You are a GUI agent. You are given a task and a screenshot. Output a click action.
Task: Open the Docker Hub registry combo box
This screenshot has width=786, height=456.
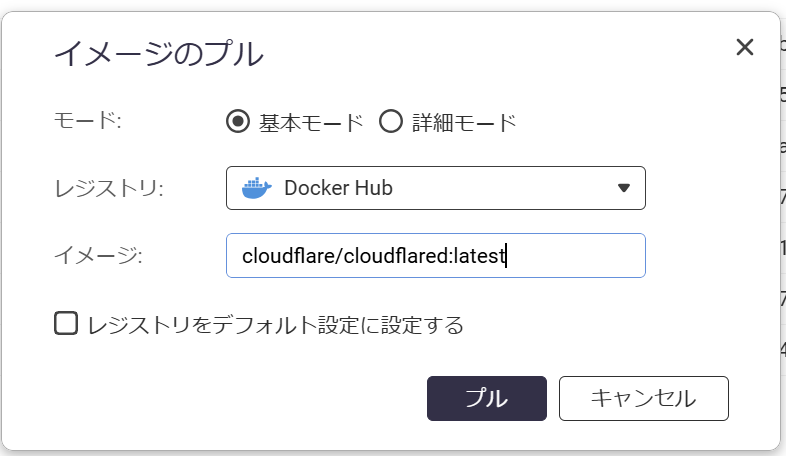point(435,187)
